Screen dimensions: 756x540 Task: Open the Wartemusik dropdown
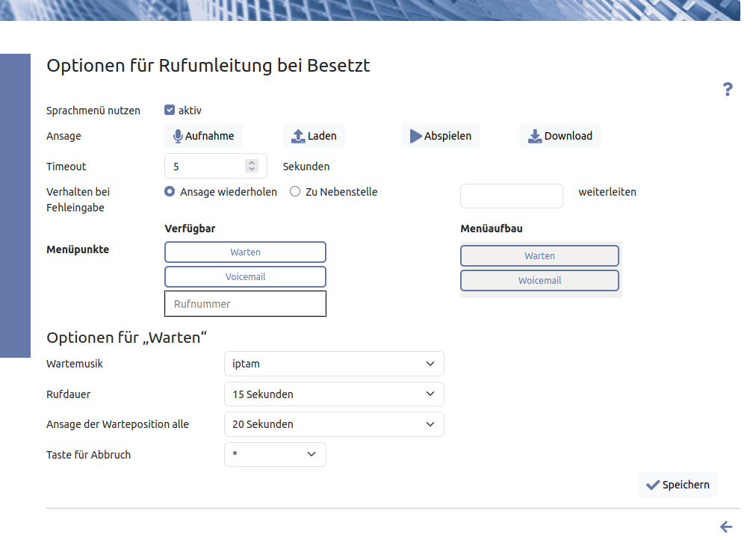(x=333, y=364)
